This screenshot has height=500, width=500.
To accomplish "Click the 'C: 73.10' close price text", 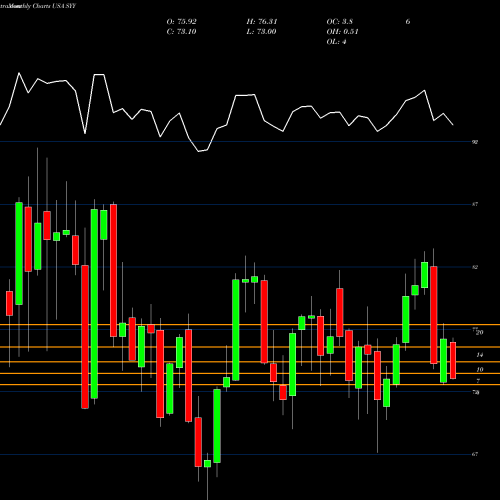I will [x=181, y=32].
